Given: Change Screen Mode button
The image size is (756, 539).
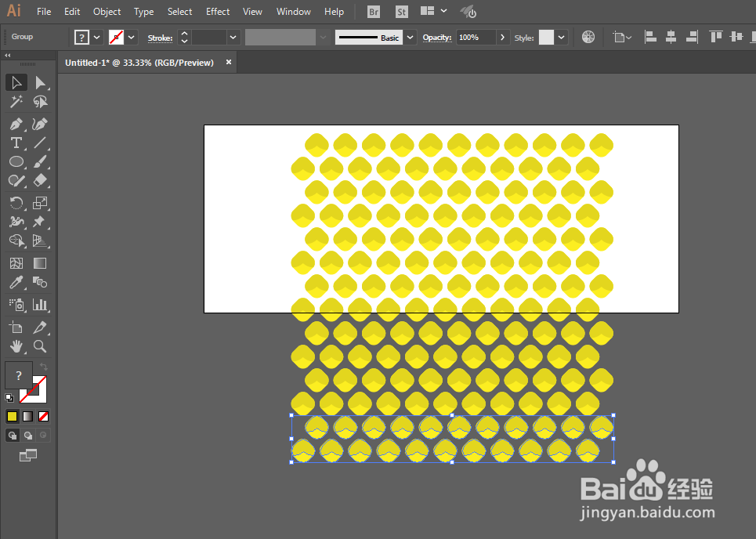Looking at the screenshot, I should [28, 455].
